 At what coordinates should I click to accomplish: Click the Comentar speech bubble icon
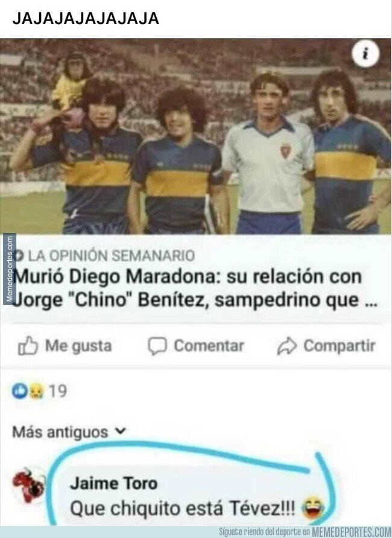(x=157, y=345)
